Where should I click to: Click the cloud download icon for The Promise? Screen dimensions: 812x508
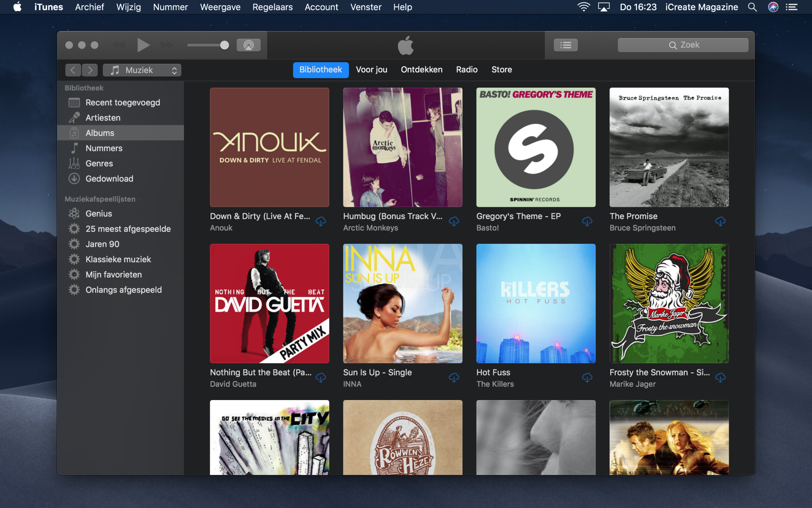click(720, 221)
